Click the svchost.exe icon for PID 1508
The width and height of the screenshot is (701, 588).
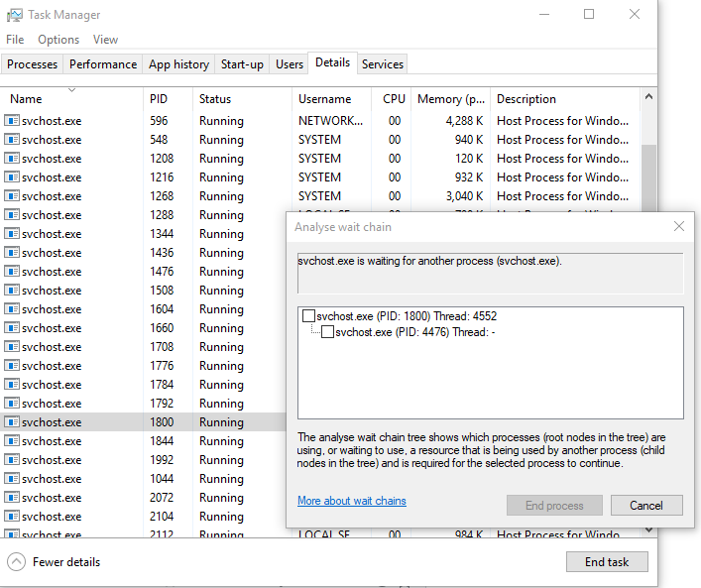click(x=12, y=291)
